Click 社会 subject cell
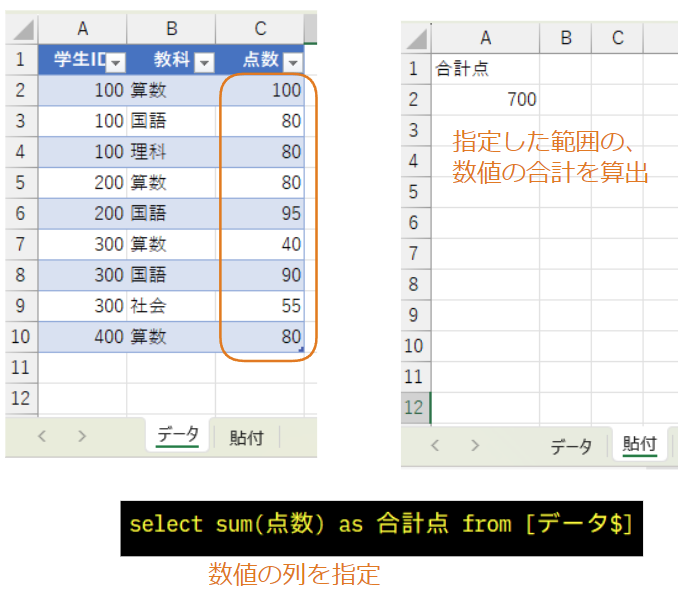Screen dimensions: 678x598 pos(171,306)
